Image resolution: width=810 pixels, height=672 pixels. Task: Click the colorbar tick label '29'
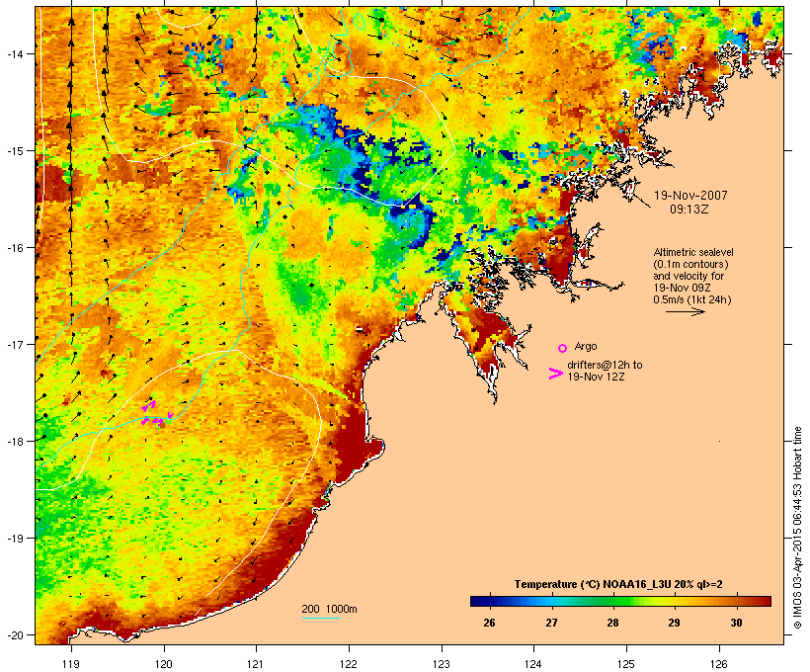pyautogui.click(x=674, y=623)
